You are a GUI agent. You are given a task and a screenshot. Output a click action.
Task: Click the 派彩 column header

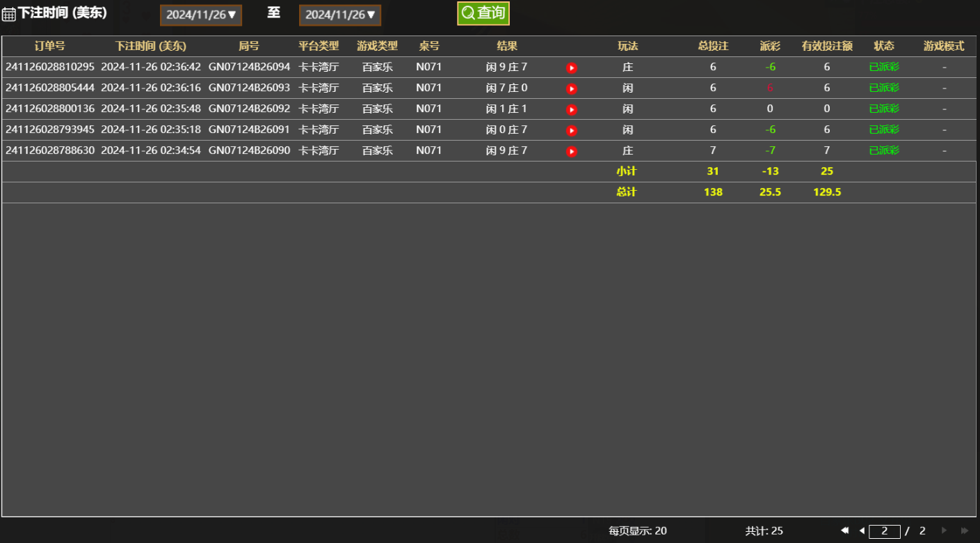[x=770, y=46]
